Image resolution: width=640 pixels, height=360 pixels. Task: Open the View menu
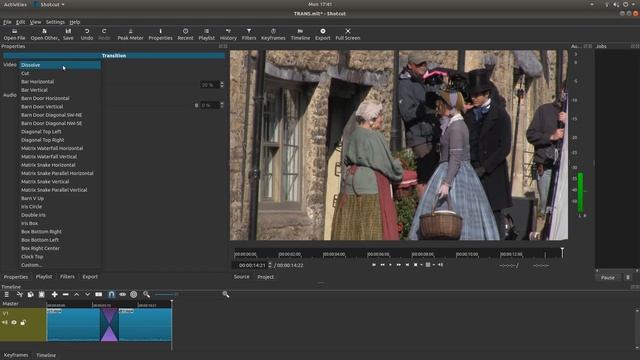[36, 22]
